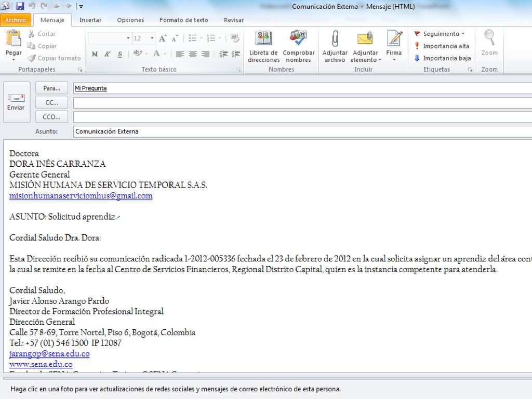This screenshot has height=399, width=532.
Task: Mark message as Importancia alta
Action: (x=442, y=46)
